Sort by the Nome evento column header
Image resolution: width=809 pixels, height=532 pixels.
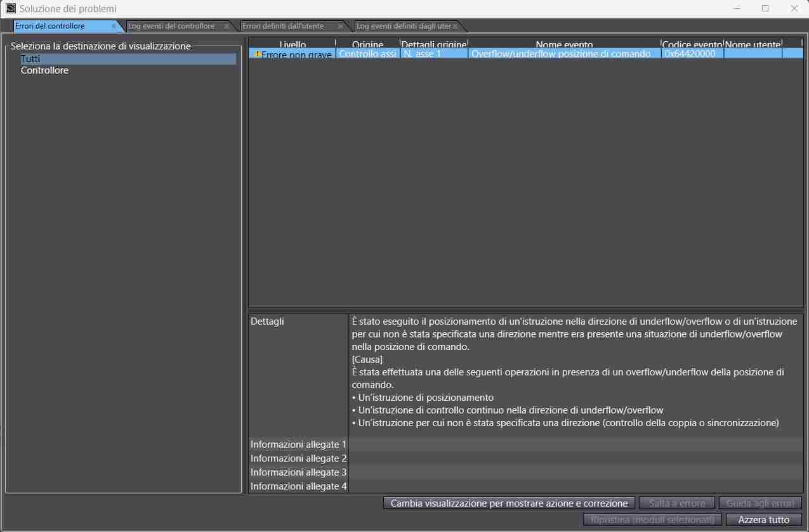click(x=564, y=44)
